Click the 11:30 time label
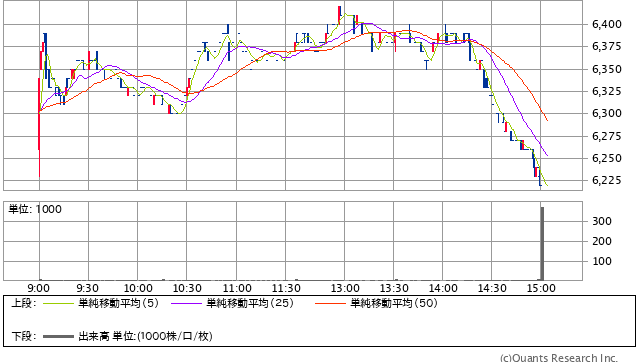The width and height of the screenshot is (638, 362). [x=286, y=288]
